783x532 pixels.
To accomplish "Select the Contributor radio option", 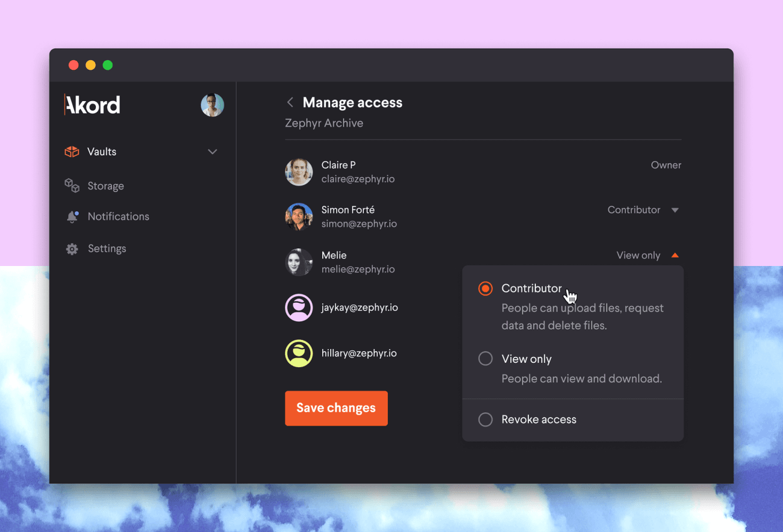I will coord(485,289).
